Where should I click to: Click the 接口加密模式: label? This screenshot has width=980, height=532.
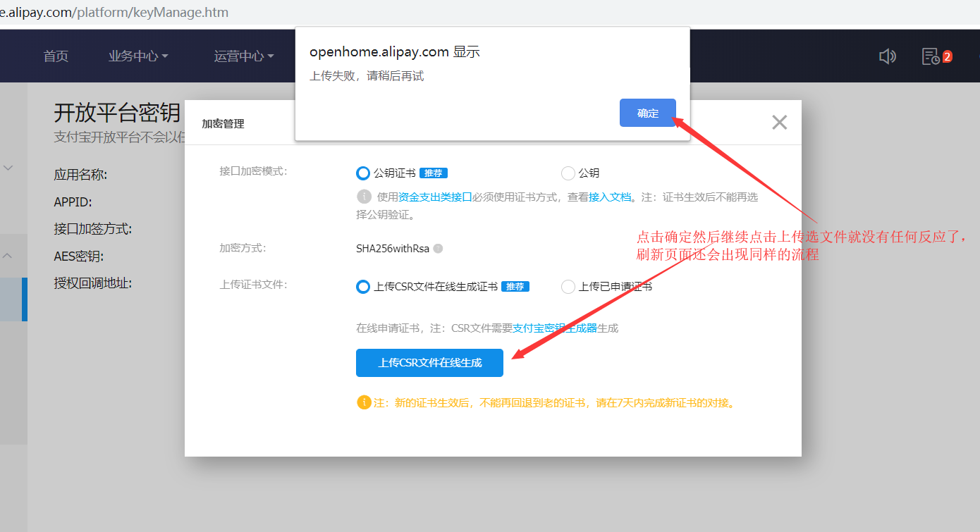click(x=253, y=171)
